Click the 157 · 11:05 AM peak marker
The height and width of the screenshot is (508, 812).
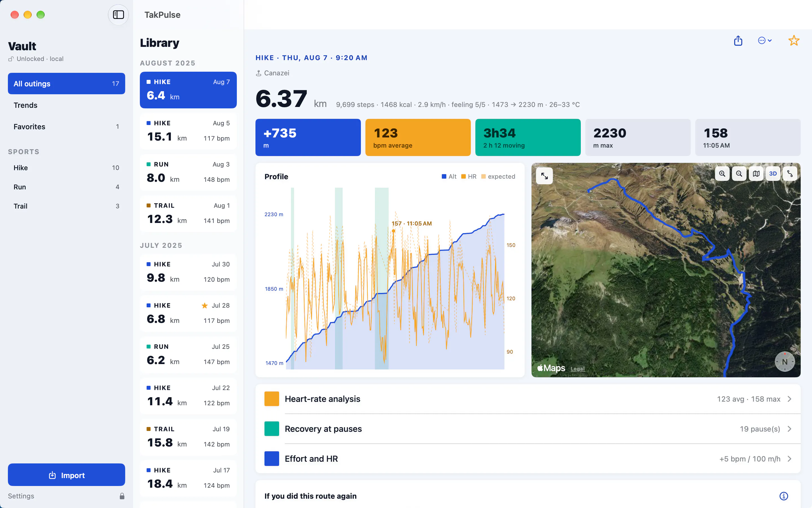tap(393, 231)
